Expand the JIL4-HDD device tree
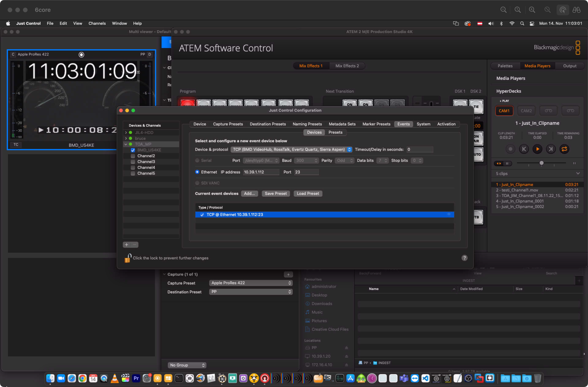The width and height of the screenshot is (588, 387). 126,133
